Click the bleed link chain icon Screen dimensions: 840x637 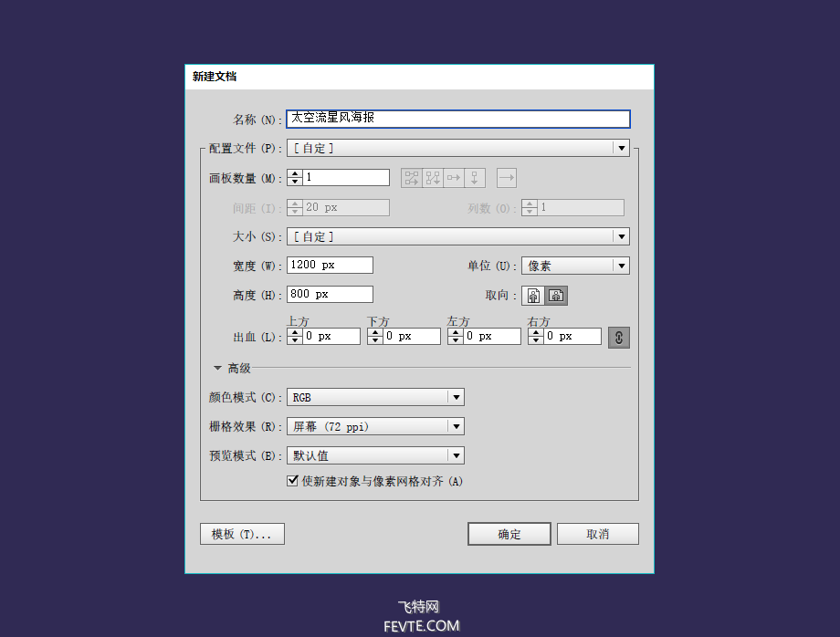coord(619,337)
